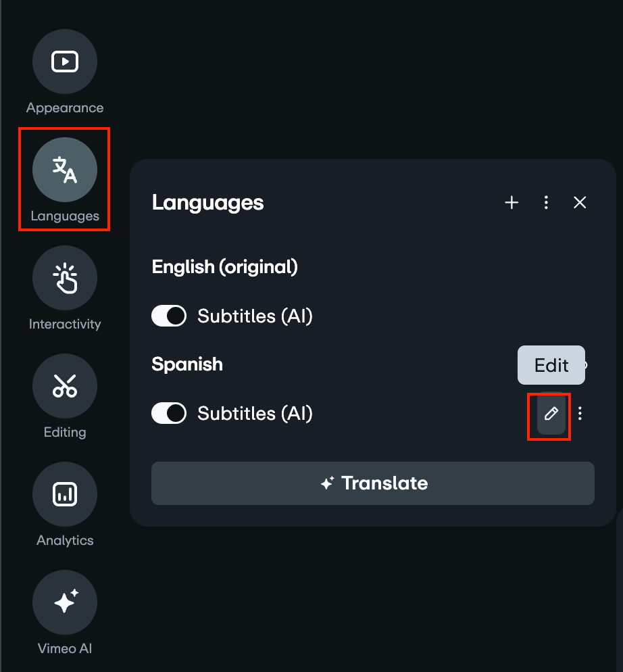Click the Translate button
The width and height of the screenshot is (623, 672).
click(372, 483)
